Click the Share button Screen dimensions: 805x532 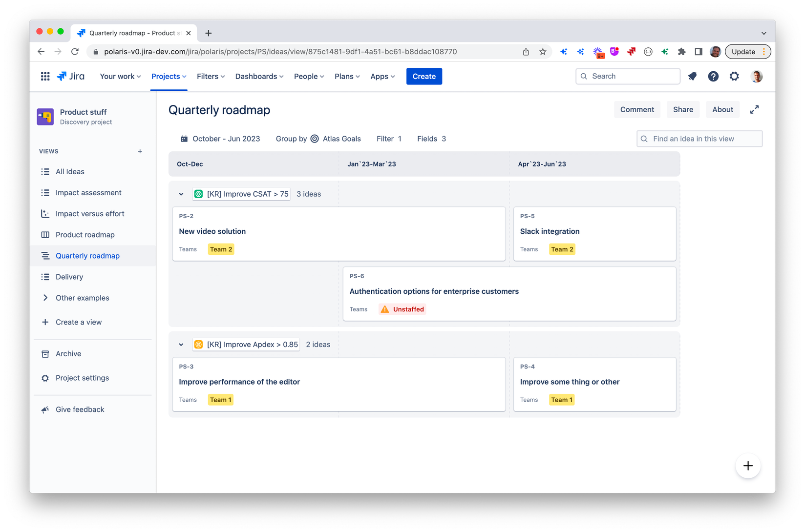click(683, 109)
